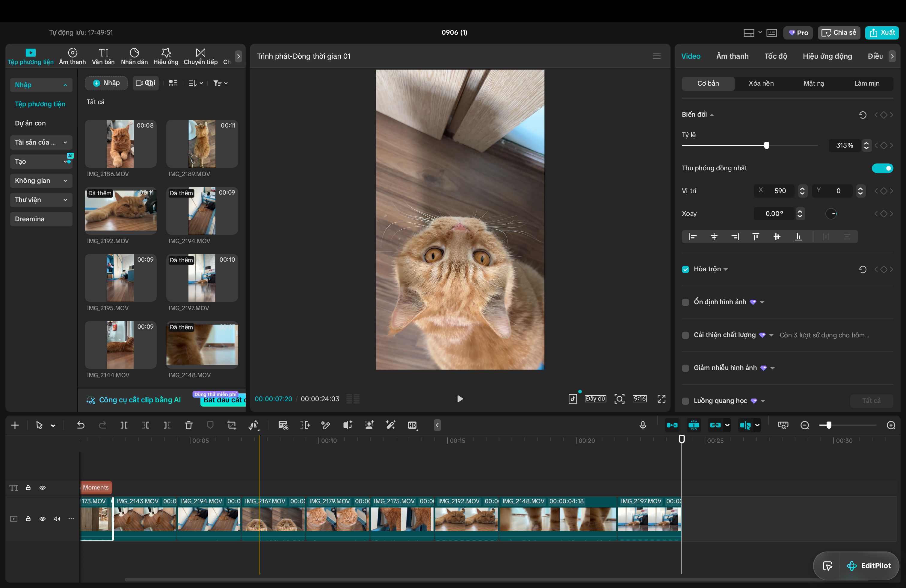Viewport: 906px width, 588px height.
Task: Collapse the Nhập section
Action: pos(41,85)
